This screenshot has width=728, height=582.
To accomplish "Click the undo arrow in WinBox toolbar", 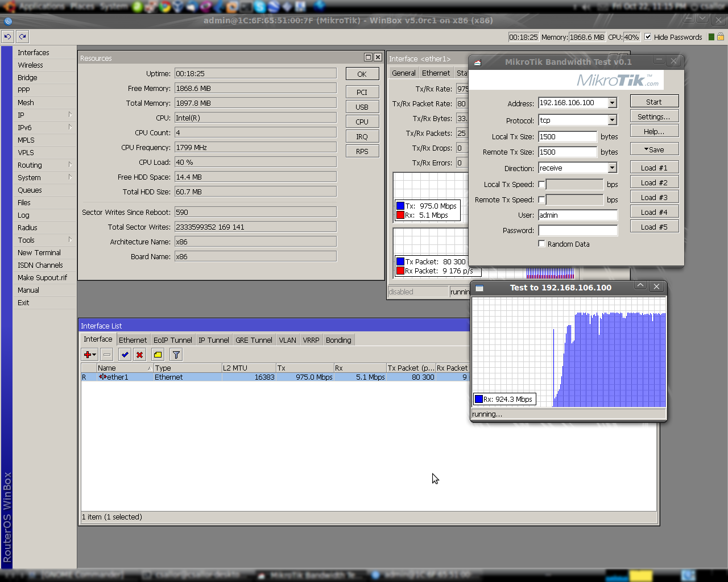I will coord(7,36).
